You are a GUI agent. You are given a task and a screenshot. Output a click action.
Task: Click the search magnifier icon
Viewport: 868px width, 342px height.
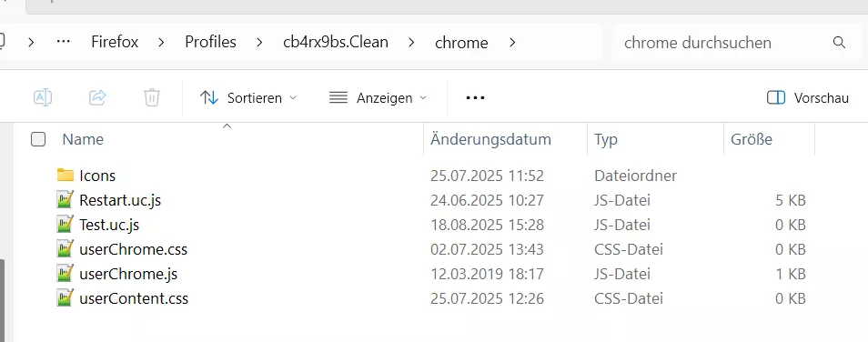pyautogui.click(x=839, y=43)
